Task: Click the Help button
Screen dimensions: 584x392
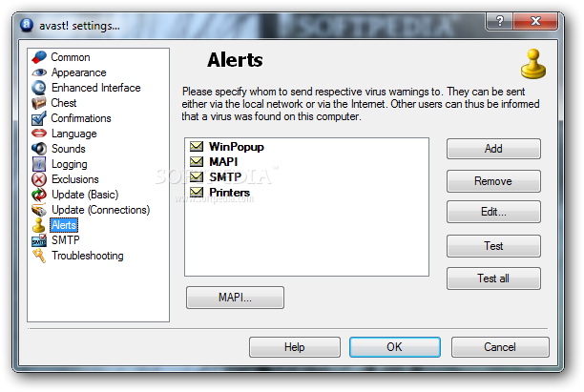Action: pyautogui.click(x=295, y=347)
